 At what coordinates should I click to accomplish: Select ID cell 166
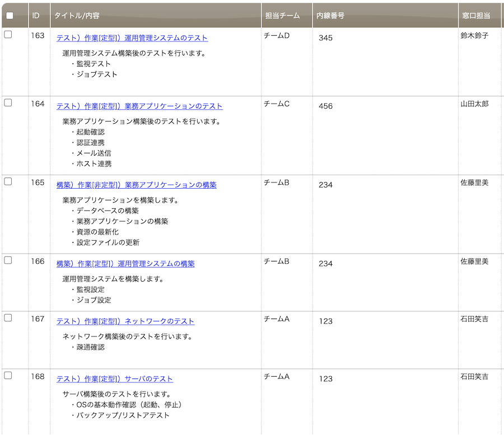coord(38,261)
